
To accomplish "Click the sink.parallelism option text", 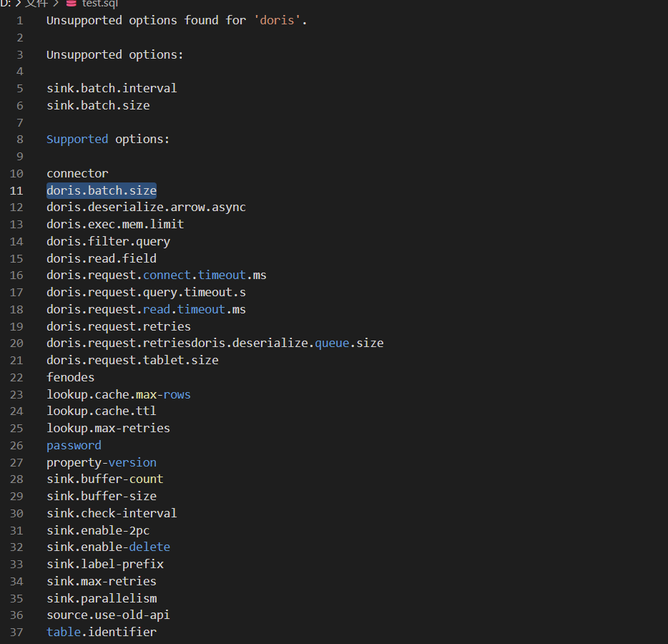I will coord(102,597).
